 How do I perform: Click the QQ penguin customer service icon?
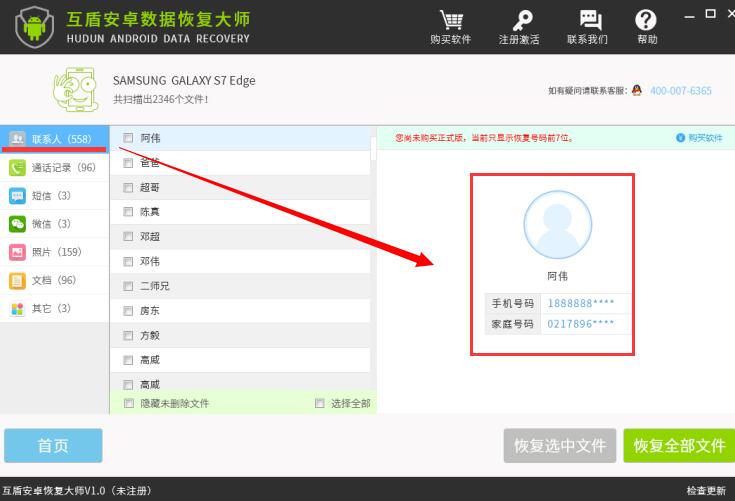pos(636,90)
